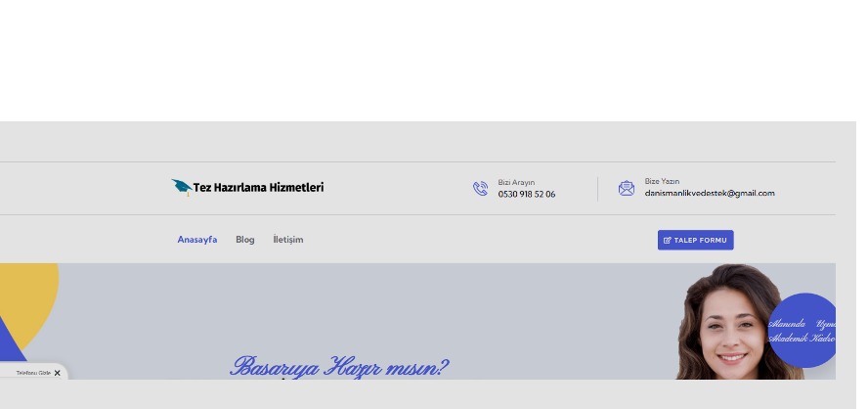Click the envelope mail icon
This screenshot has width=868, height=409.
pyautogui.click(x=627, y=189)
